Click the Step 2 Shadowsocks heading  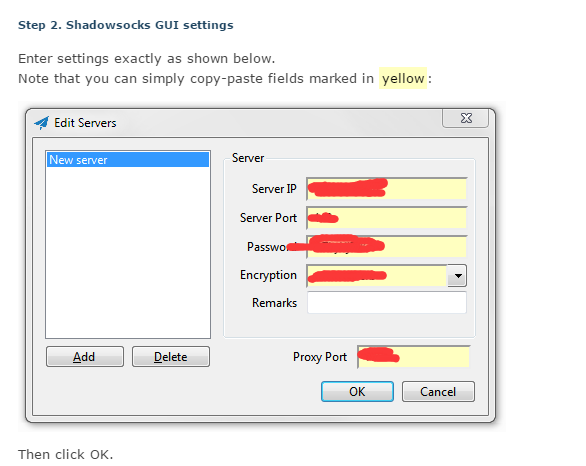click(x=126, y=25)
